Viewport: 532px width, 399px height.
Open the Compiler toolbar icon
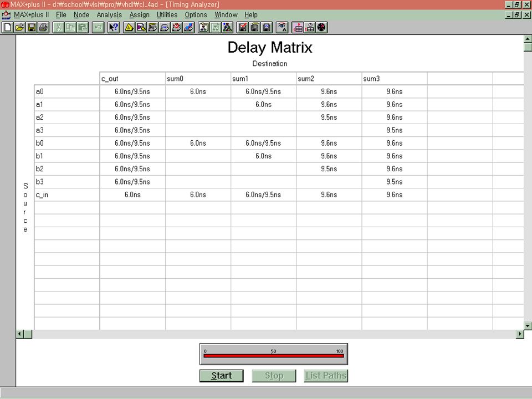(153, 28)
